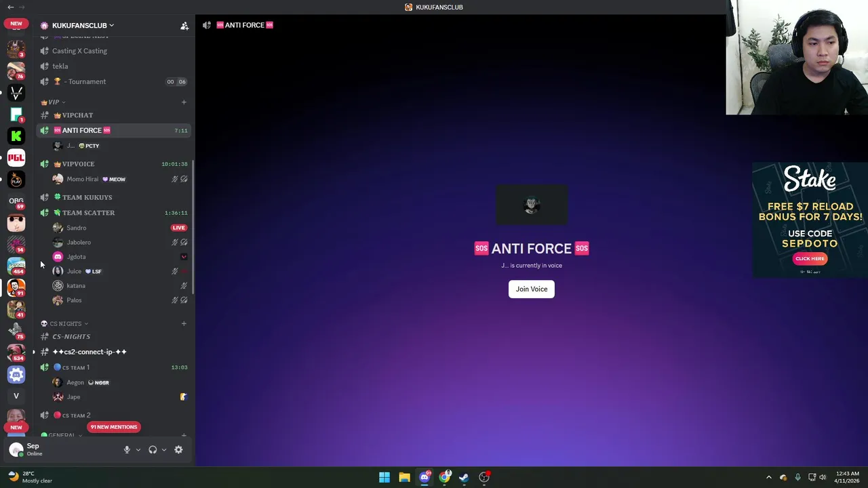Show hidden system tray icons
Screen dimensions: 868x488
tap(768, 477)
